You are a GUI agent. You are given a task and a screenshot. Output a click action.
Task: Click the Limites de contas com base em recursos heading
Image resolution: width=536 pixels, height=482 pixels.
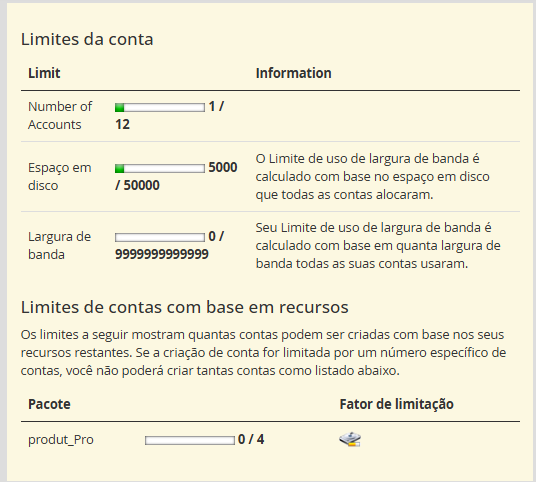tap(185, 307)
